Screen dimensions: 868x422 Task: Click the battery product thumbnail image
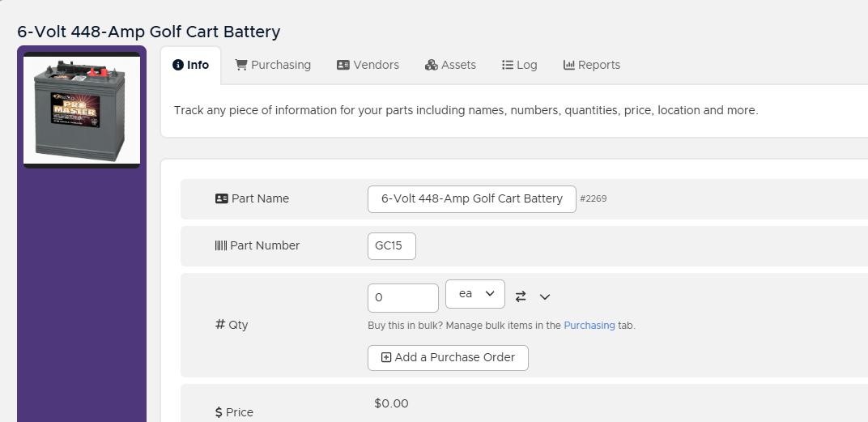coord(82,109)
